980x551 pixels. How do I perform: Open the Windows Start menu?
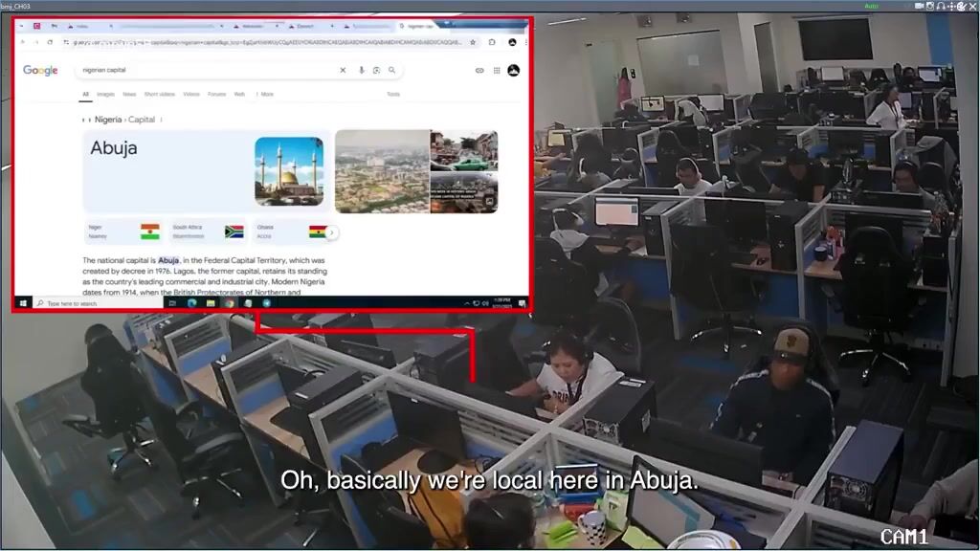point(23,303)
